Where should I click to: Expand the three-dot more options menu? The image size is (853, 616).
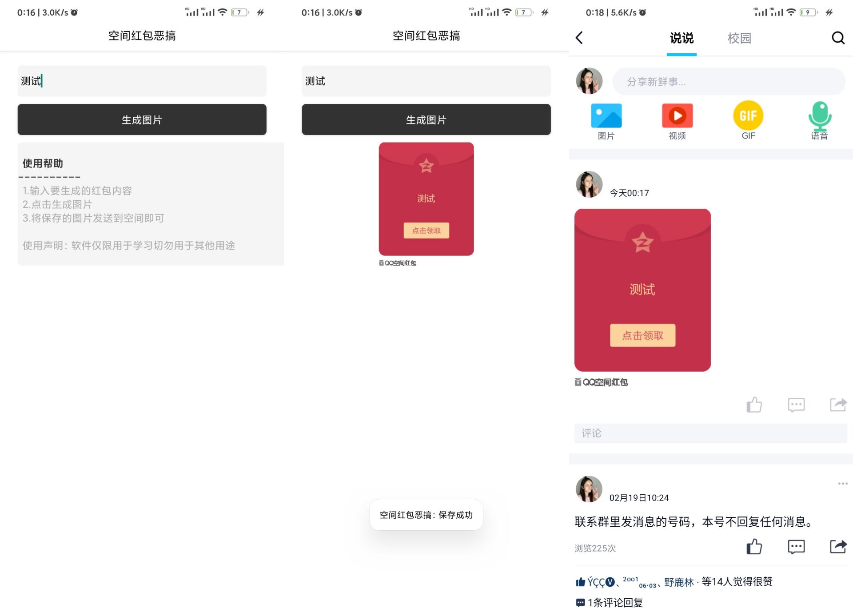coord(842,484)
